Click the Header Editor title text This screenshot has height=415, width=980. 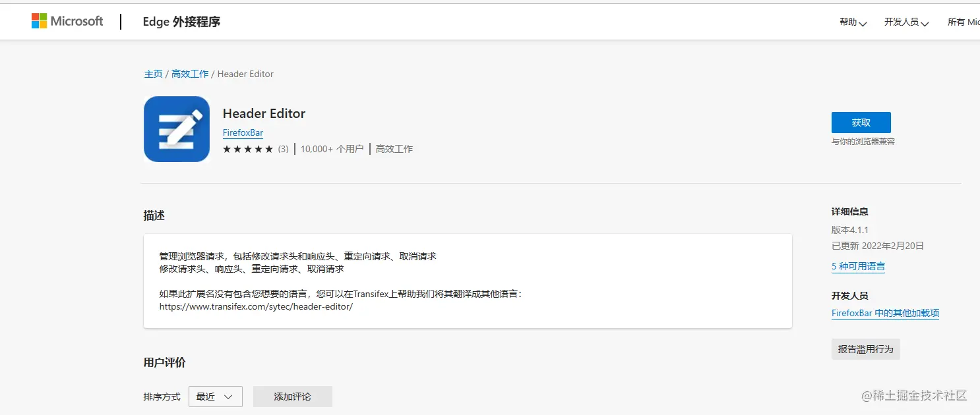click(x=264, y=113)
